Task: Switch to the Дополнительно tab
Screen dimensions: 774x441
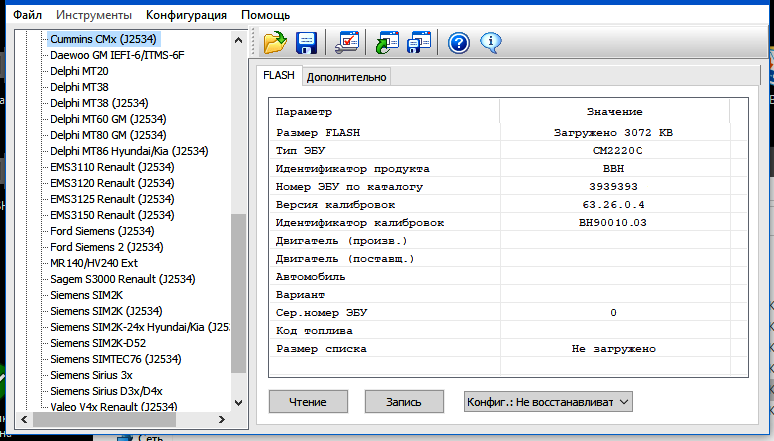Action: click(x=347, y=77)
